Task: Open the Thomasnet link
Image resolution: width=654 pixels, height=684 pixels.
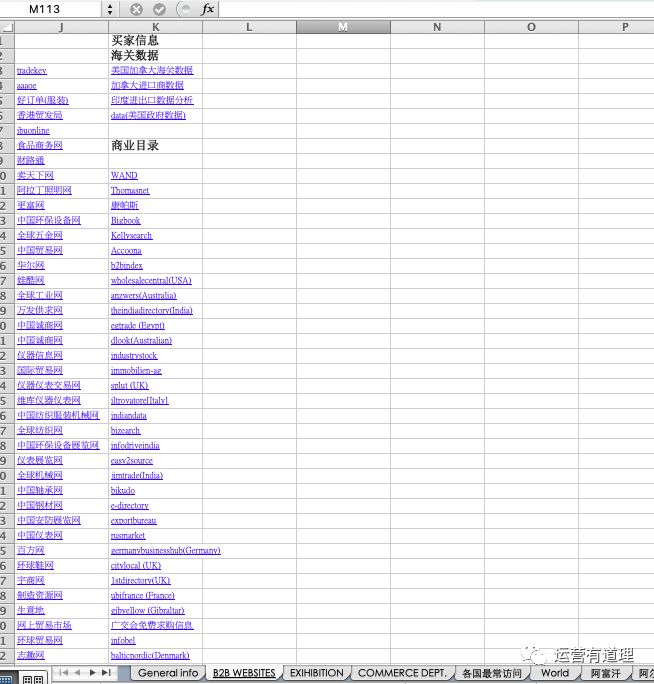Action: coord(130,191)
